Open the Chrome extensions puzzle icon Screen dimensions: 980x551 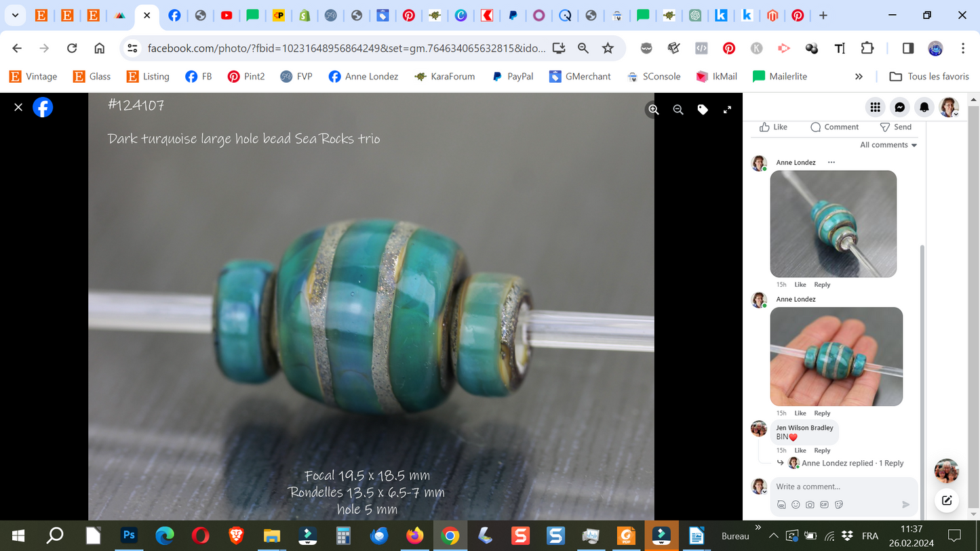867,48
